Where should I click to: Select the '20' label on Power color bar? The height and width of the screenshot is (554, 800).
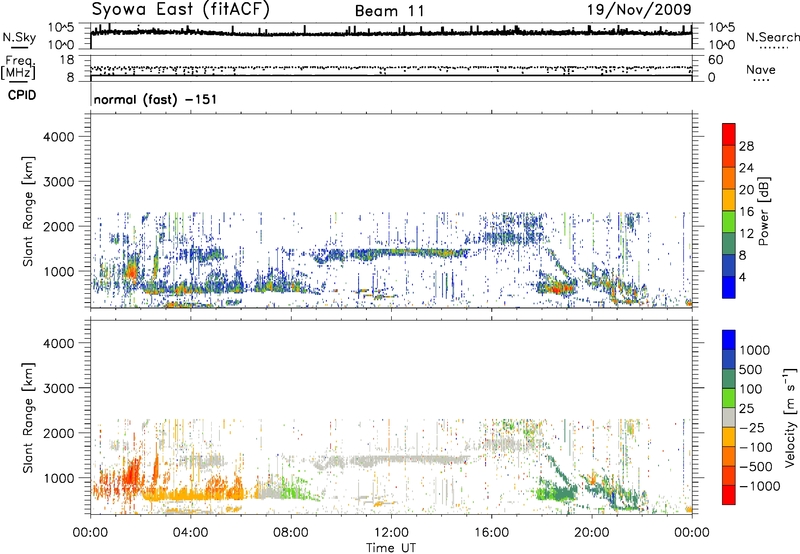click(746, 190)
